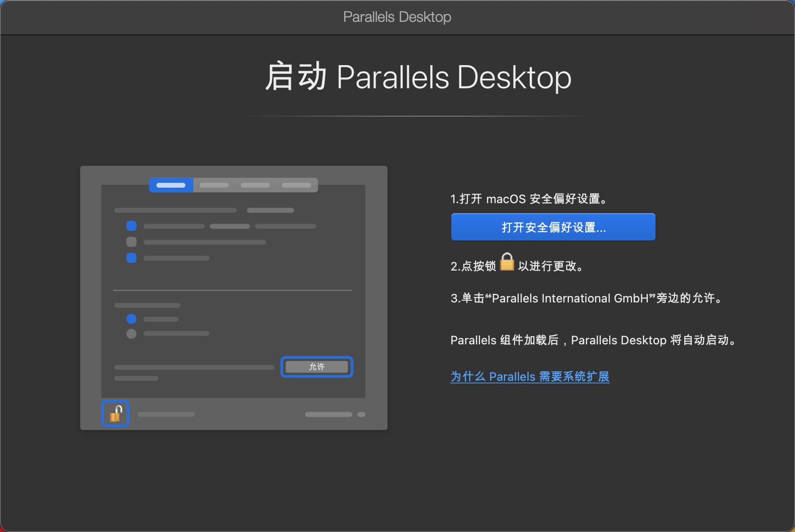Click the 允许 button in the illustration
The height and width of the screenshot is (532, 795).
tap(317, 367)
